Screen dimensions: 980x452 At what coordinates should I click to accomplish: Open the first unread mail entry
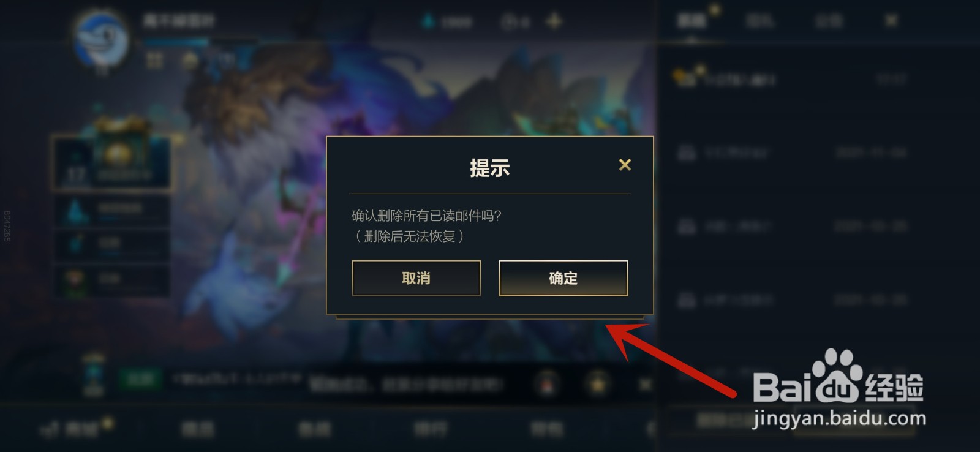[x=790, y=79]
